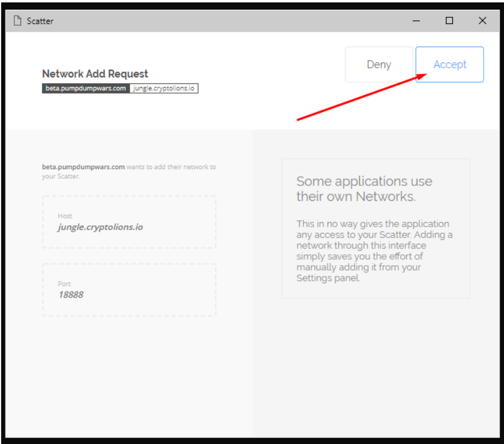Minimize the Scatter window
This screenshot has width=504, height=444.
pos(416,20)
